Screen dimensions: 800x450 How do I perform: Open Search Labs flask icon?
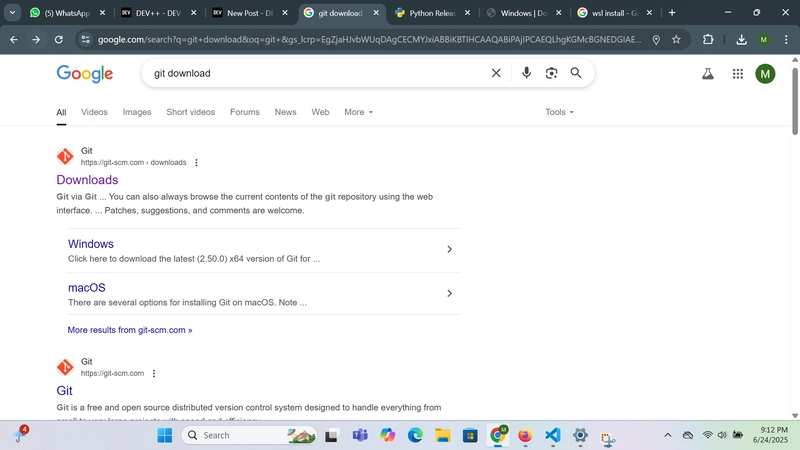[708, 74]
